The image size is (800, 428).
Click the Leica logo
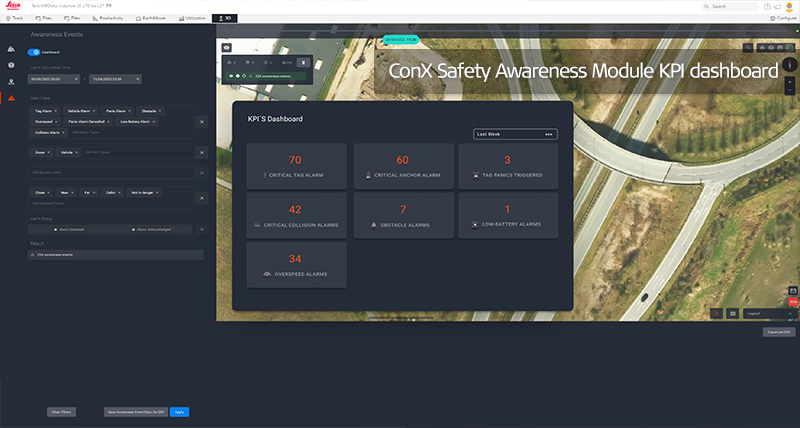[x=13, y=6]
